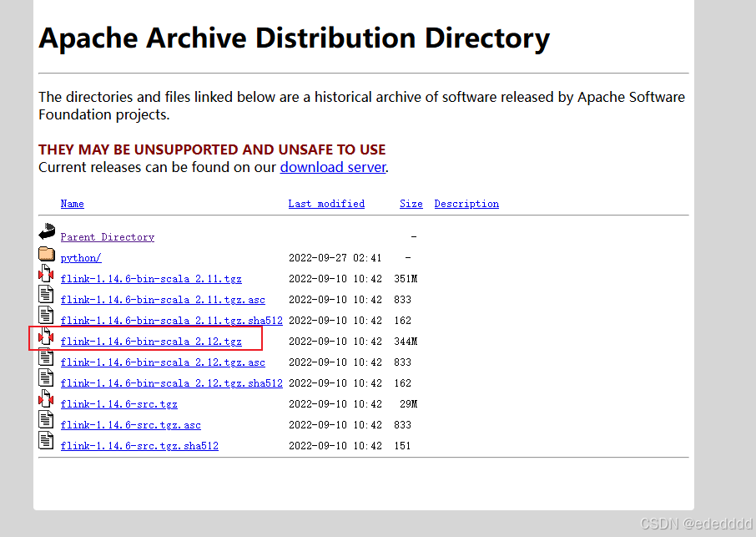Sort listing by Description column

tap(466, 204)
